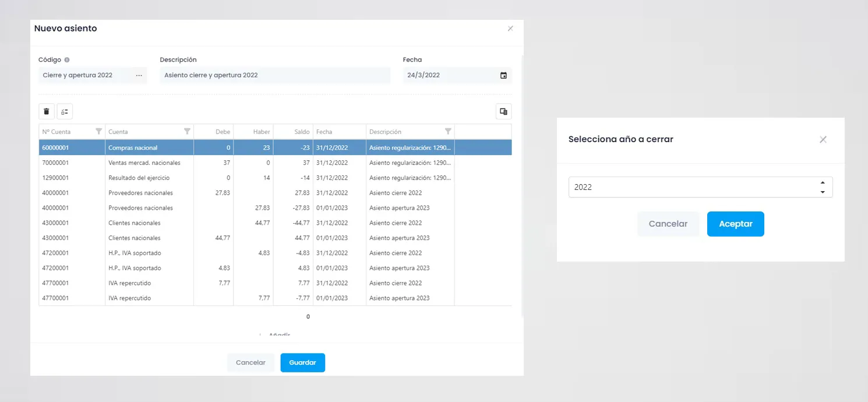Select the Resultado del ejercicio row
The height and width of the screenshot is (402, 868).
(275, 178)
